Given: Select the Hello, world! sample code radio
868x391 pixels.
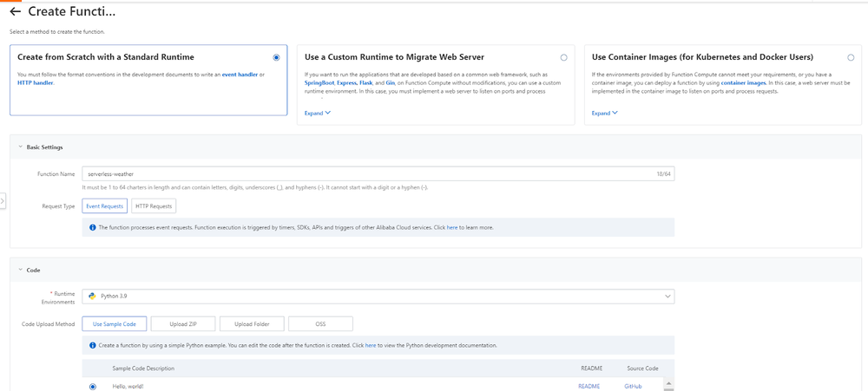Looking at the screenshot, I should tap(93, 386).
